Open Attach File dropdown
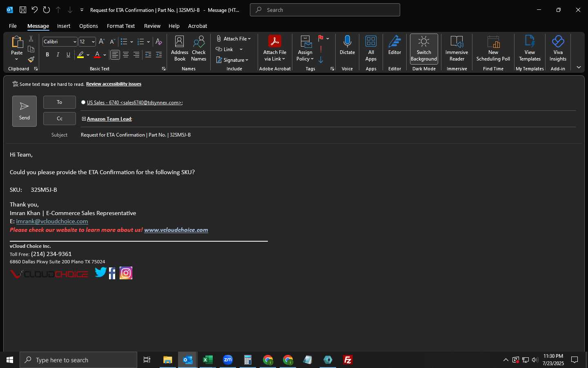Image resolution: width=588 pixels, height=368 pixels. 234,39
